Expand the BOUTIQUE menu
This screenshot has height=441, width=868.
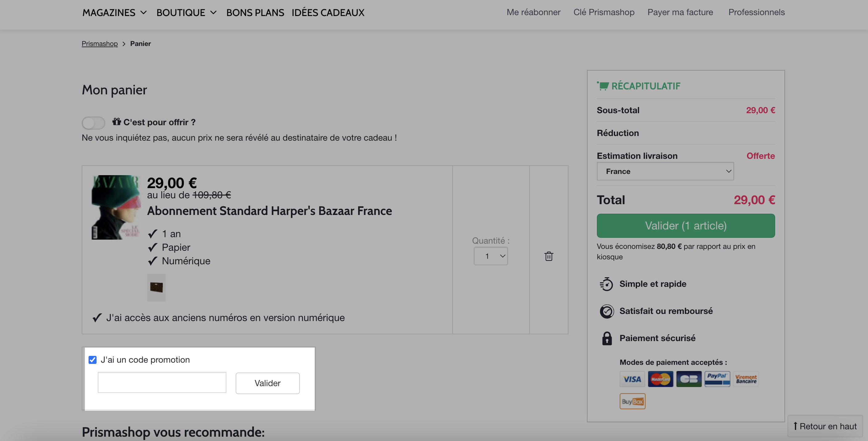[x=186, y=12]
